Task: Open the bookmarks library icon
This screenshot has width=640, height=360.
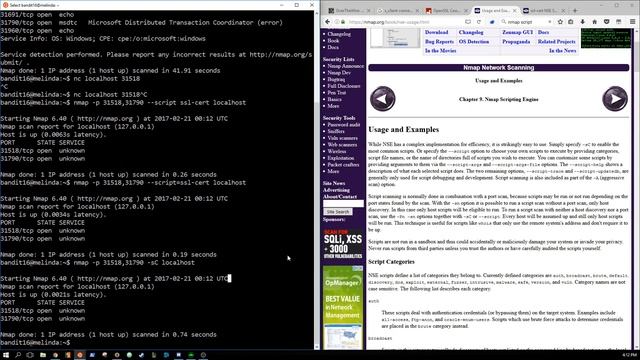Action: [571, 22]
